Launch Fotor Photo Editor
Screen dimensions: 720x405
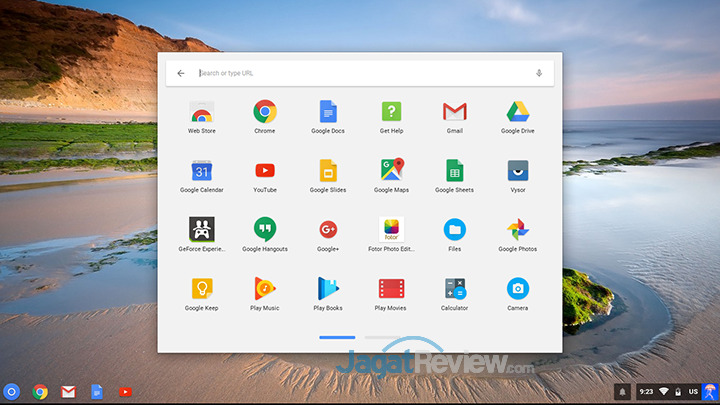391,230
